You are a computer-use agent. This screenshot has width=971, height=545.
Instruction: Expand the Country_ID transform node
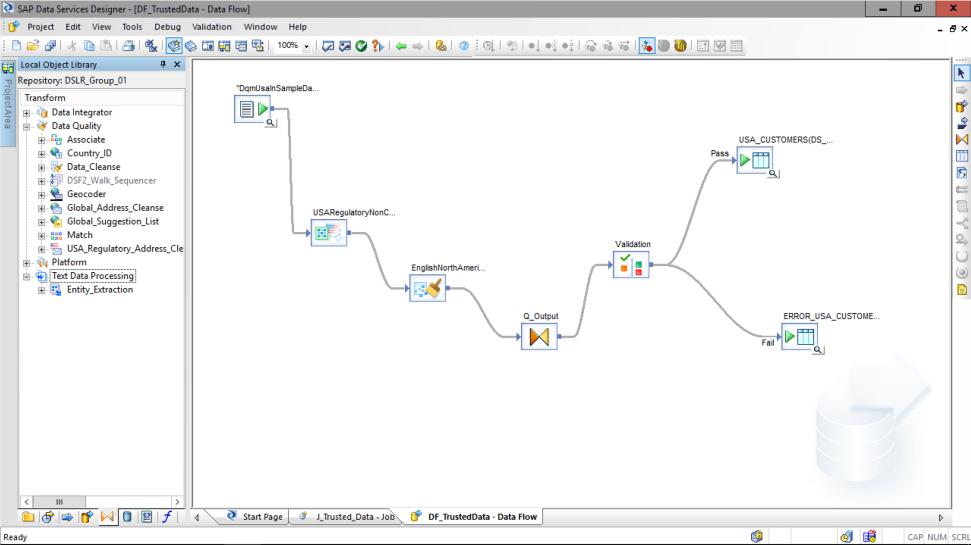(41, 154)
